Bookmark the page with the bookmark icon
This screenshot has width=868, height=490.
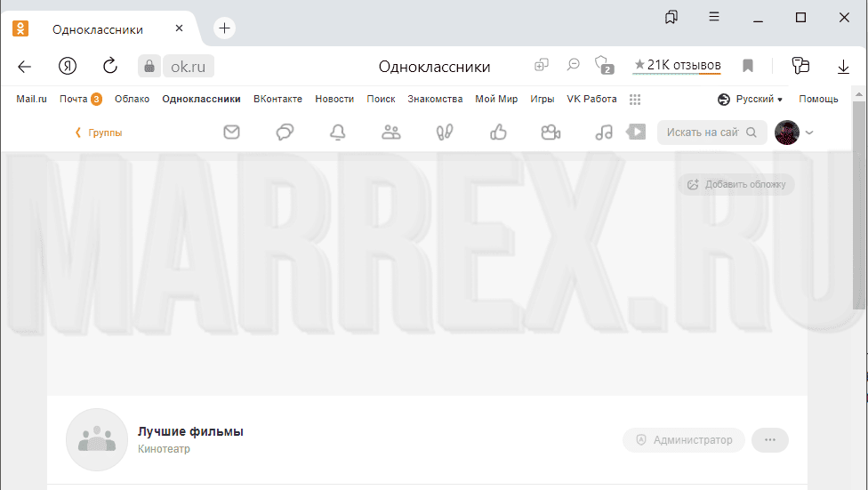tap(748, 66)
